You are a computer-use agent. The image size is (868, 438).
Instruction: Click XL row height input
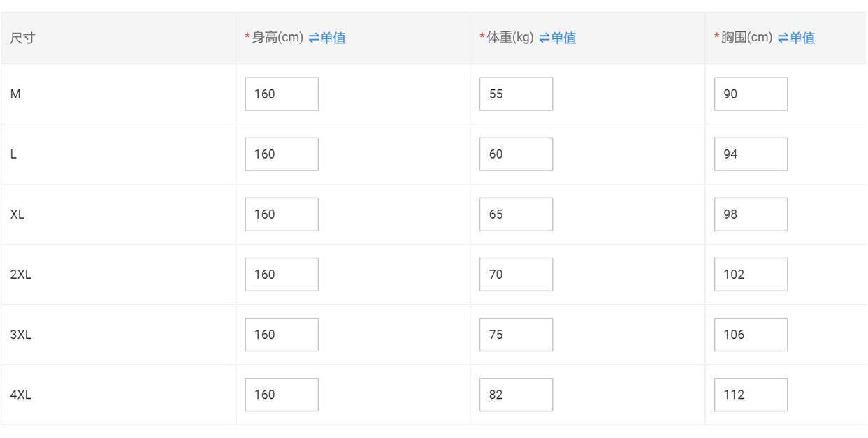(282, 214)
